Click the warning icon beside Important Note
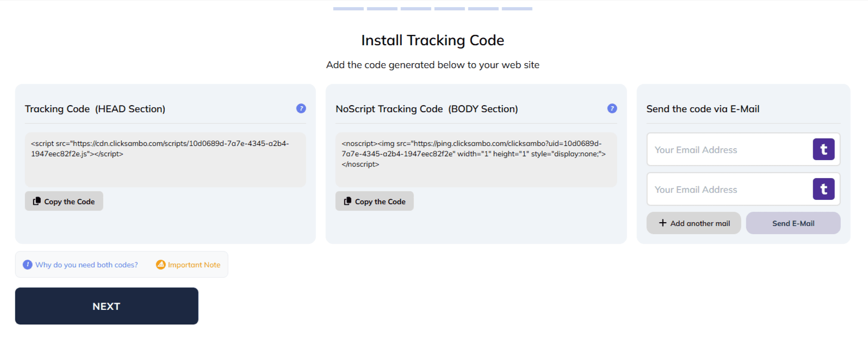Image resolution: width=868 pixels, height=337 pixels. pyautogui.click(x=160, y=265)
